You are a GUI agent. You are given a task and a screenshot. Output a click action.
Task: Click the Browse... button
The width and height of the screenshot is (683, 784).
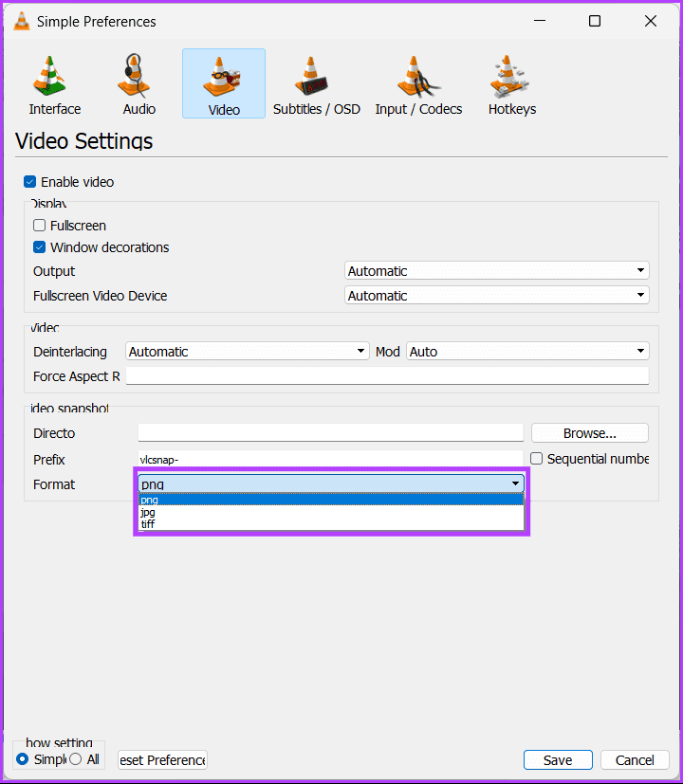[x=589, y=433]
